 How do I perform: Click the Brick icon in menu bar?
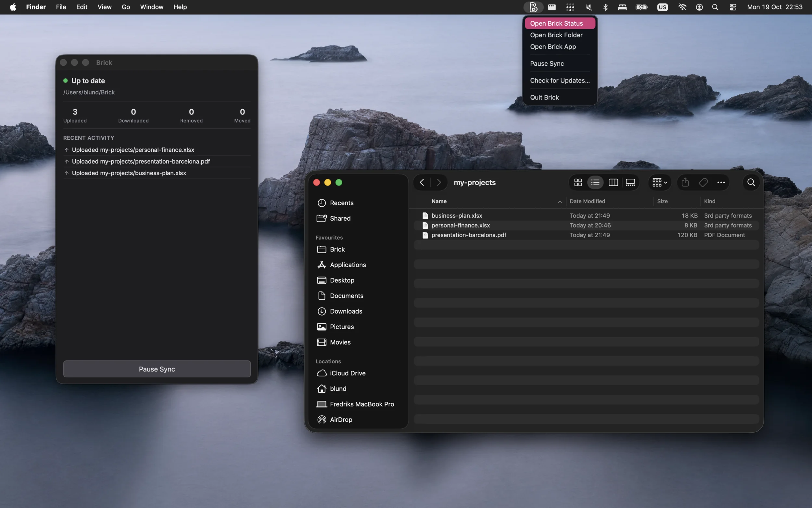(533, 7)
